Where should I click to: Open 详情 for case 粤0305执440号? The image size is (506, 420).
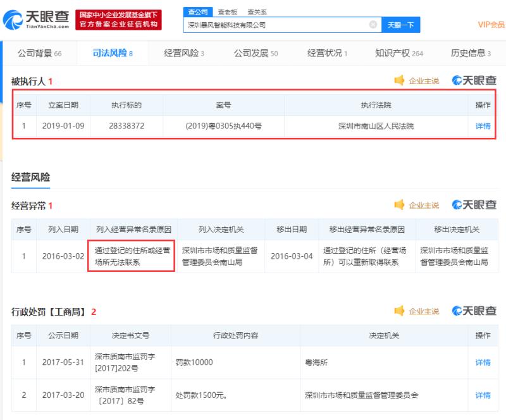(483, 126)
